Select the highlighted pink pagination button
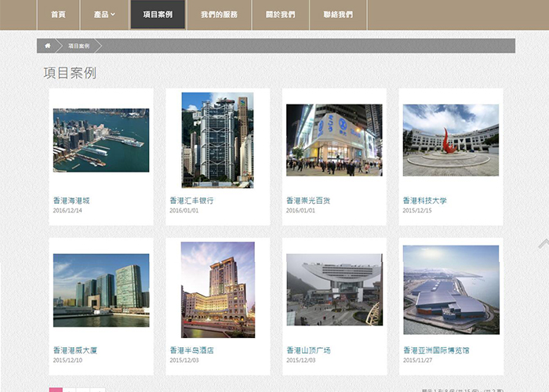This screenshot has width=549, height=392. coord(56,389)
